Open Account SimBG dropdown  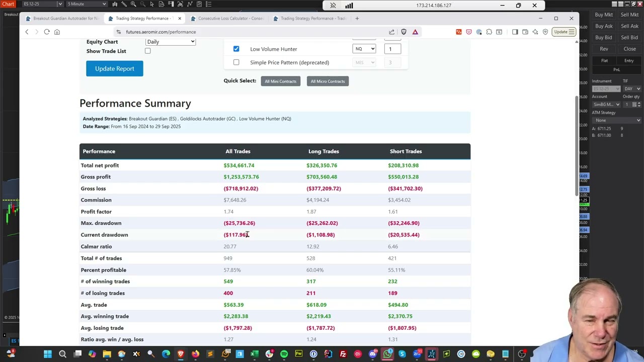click(606, 105)
